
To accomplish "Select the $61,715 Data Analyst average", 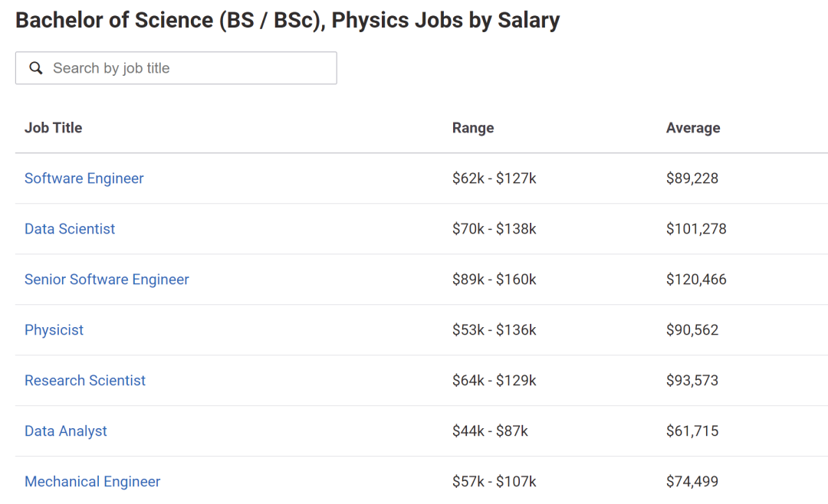I will (692, 431).
